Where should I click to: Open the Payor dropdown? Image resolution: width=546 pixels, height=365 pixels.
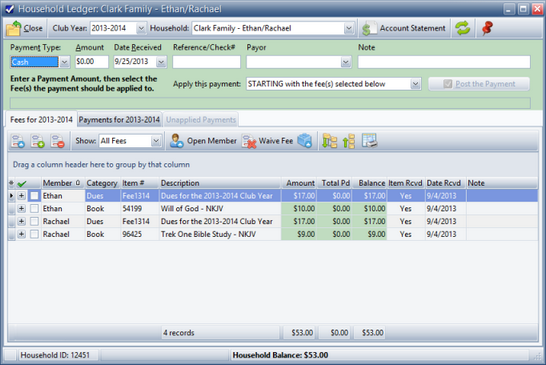[x=345, y=62]
